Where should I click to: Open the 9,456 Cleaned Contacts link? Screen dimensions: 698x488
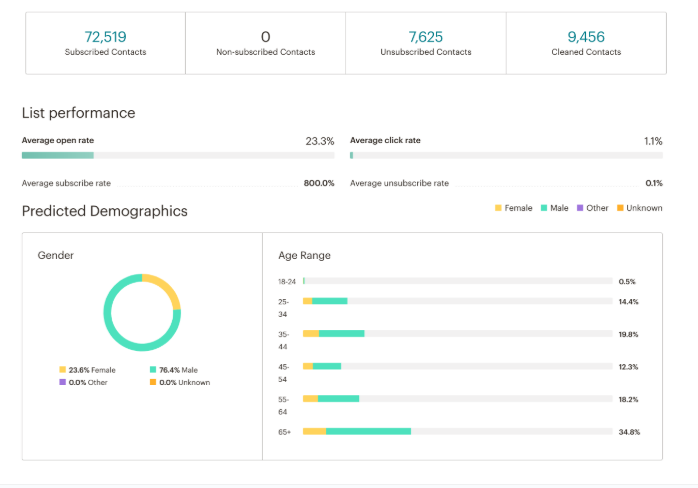pos(586,37)
